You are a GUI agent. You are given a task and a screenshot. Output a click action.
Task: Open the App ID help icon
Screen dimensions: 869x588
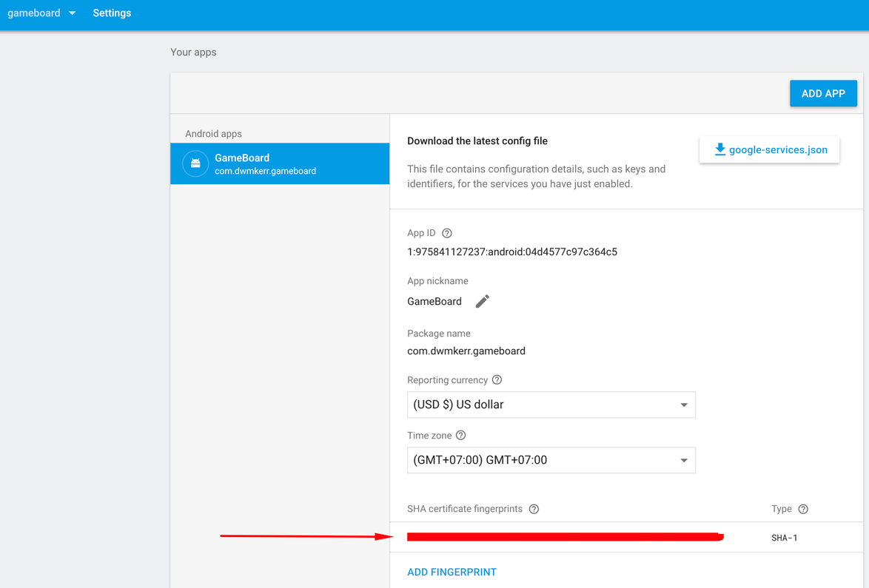[x=446, y=233]
